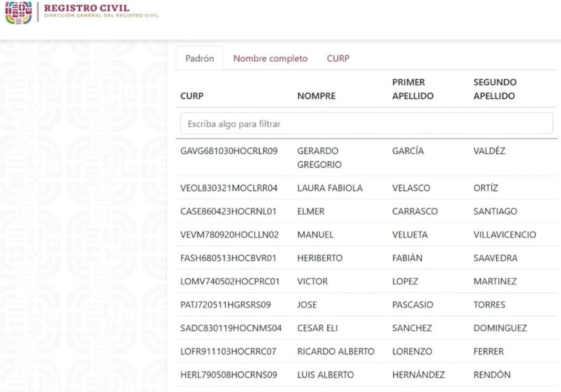
Task: Click the PRIMER APELLIDO column header
Action: (x=413, y=89)
